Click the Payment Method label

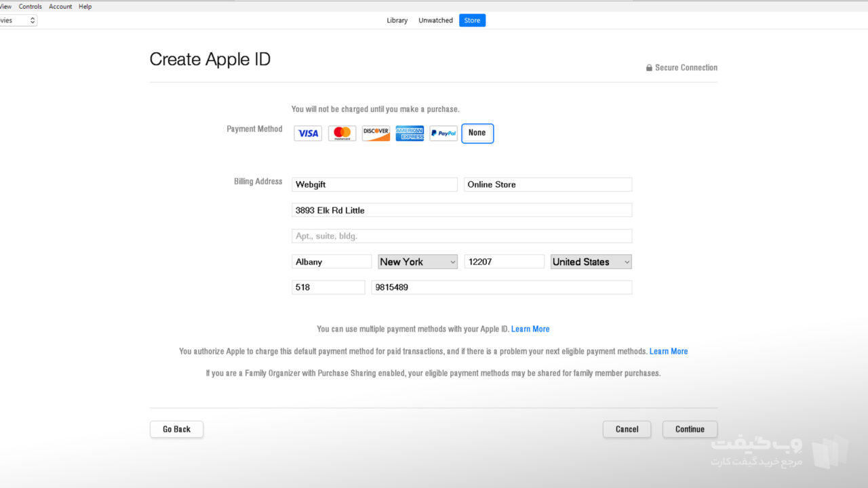click(254, 129)
